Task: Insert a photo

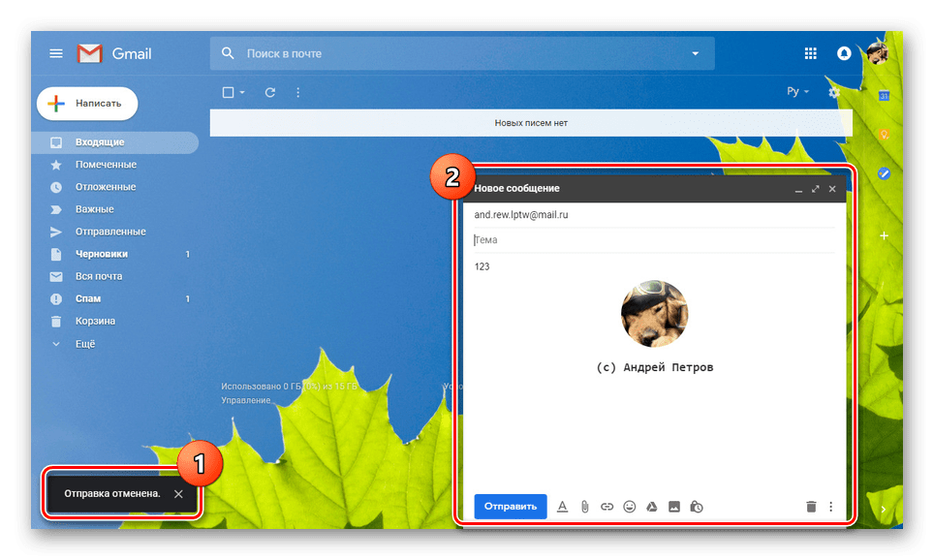Action: [674, 507]
